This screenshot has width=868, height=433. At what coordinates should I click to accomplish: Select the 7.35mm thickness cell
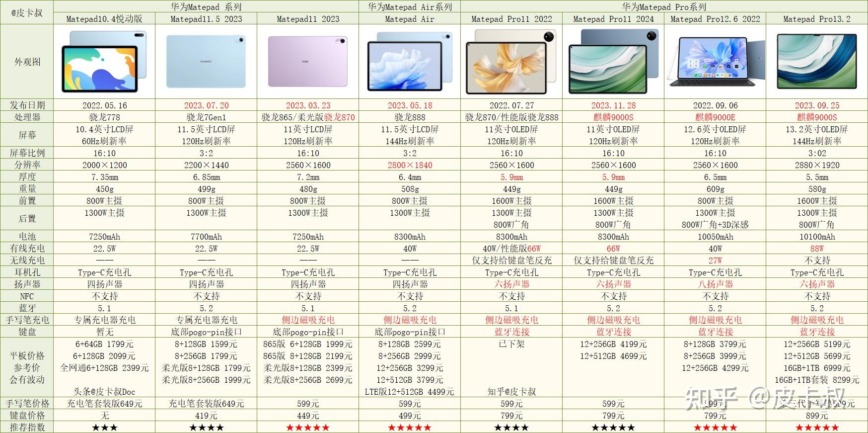(104, 177)
